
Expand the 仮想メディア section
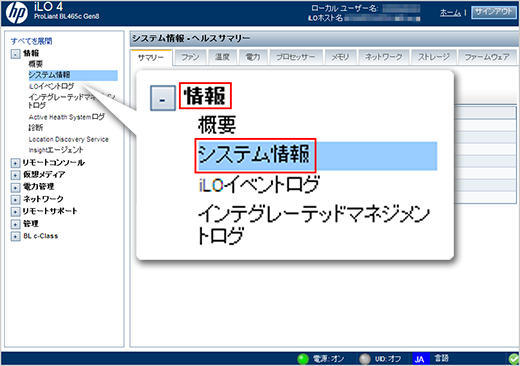pyautogui.click(x=15, y=175)
